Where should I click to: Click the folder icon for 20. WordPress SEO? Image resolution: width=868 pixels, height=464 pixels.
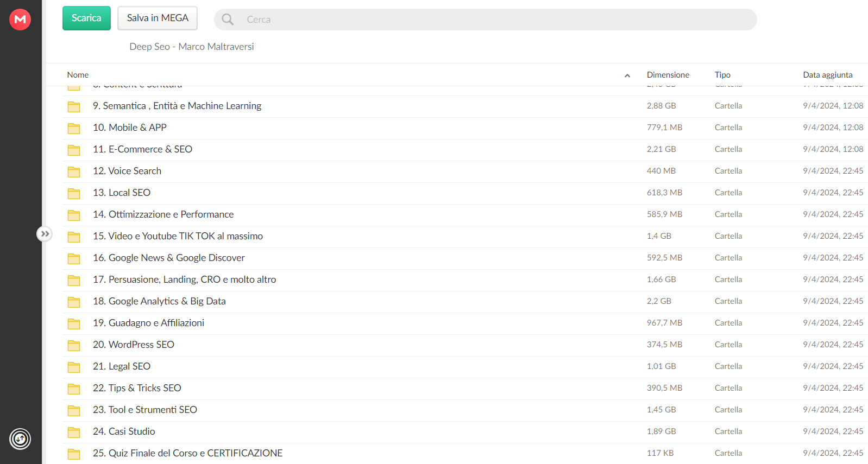pyautogui.click(x=74, y=345)
